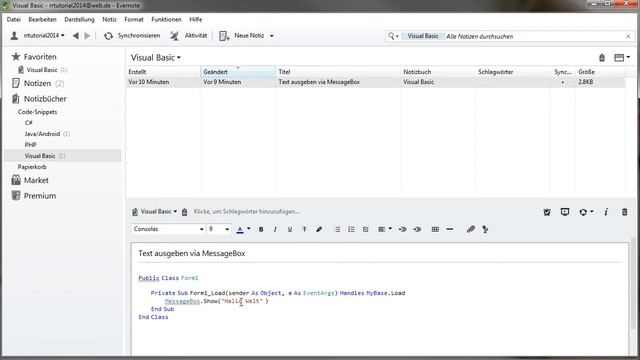Viewport: 640px width, 360px height.
Task: Expand the Visual Basic list title dropdown
Action: [x=156, y=58]
